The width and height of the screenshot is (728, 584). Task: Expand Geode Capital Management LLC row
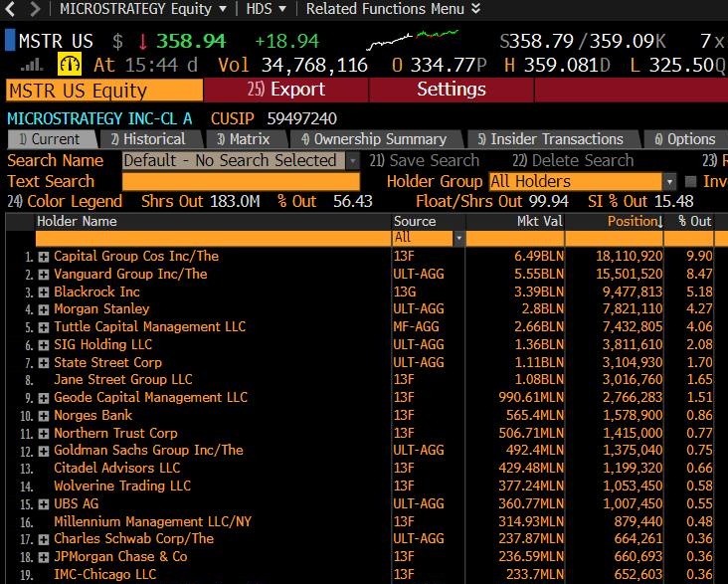(x=44, y=398)
